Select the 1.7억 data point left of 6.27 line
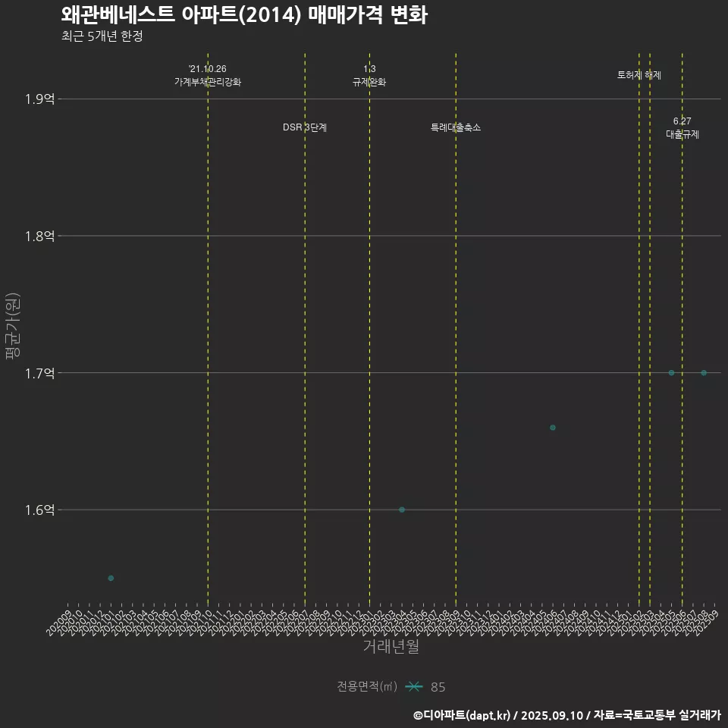The image size is (728, 728). click(671, 372)
